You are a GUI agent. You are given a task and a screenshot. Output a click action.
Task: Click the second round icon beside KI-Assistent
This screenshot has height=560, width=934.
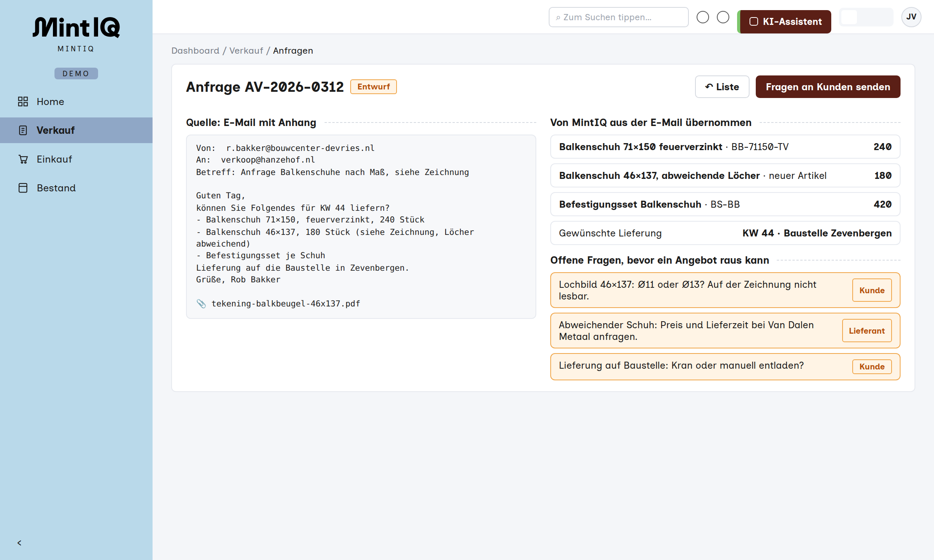[x=723, y=17]
